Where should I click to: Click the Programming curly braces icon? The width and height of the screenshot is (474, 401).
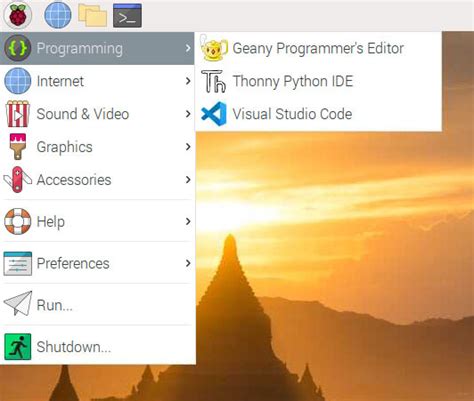point(18,48)
